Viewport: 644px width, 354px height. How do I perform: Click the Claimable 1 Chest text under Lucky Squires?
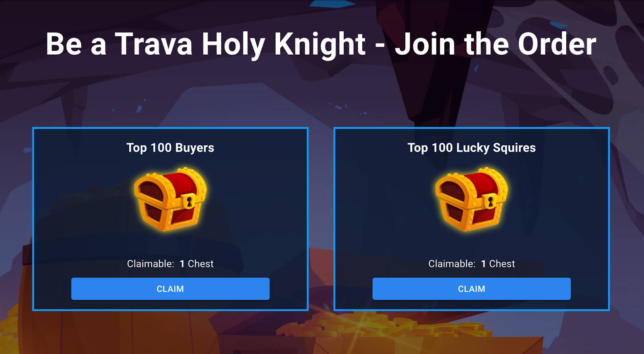click(471, 263)
